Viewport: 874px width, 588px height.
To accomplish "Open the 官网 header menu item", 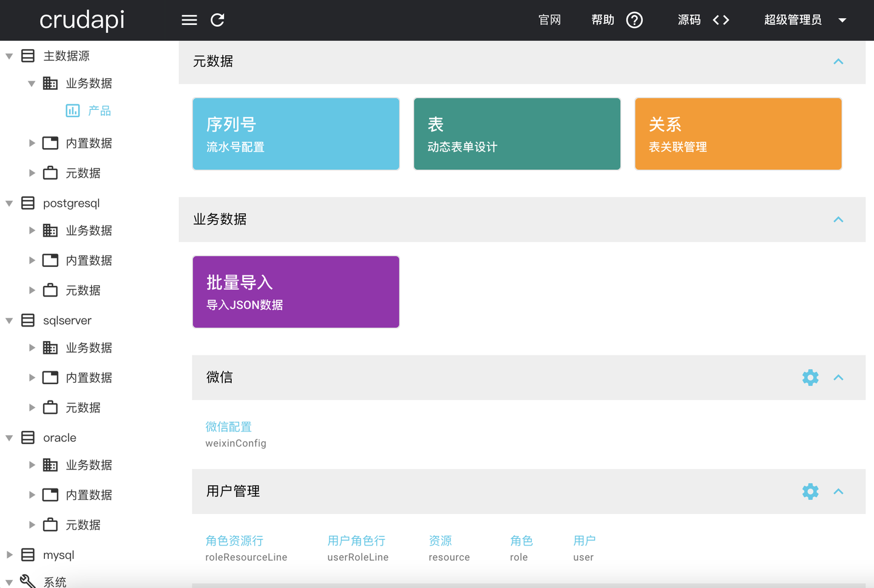I will pyautogui.click(x=550, y=20).
